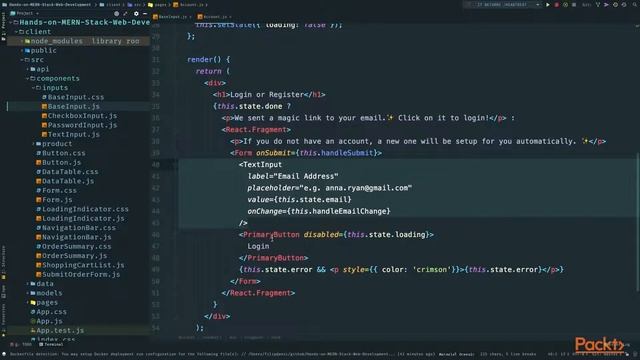
Task: Switch to the Account.js editor tab
Action: (x=214, y=17)
